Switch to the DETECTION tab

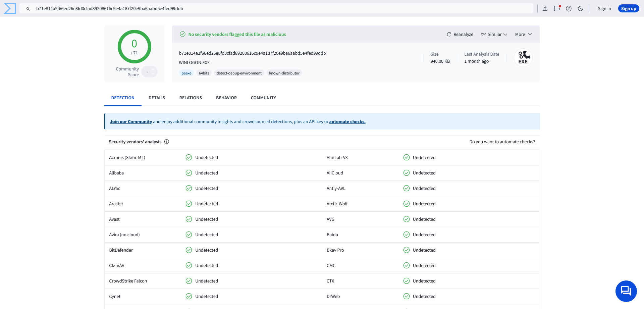pos(123,98)
